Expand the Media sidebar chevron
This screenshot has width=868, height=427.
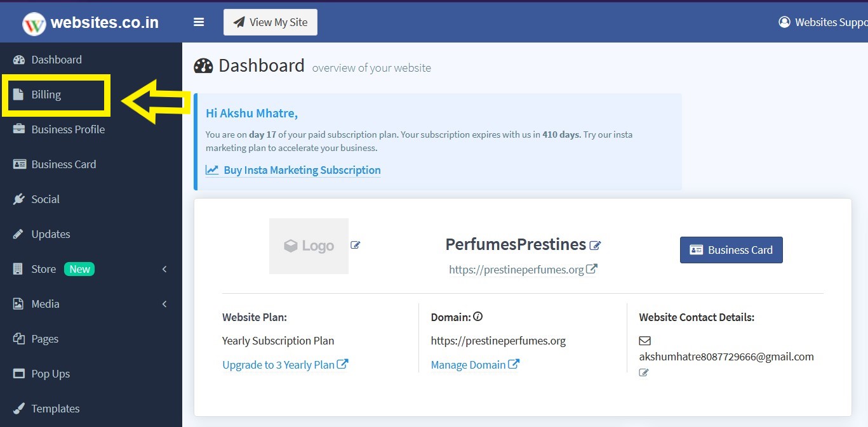tap(164, 304)
